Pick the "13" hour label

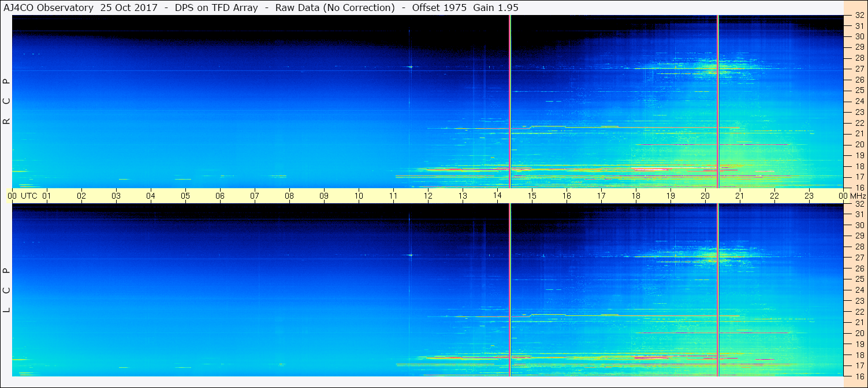point(463,196)
